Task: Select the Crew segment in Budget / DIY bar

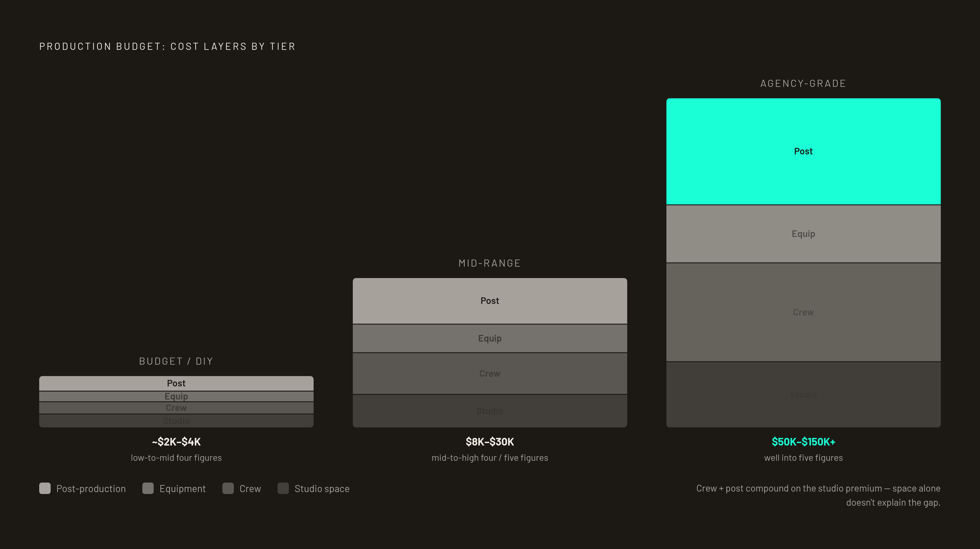Action: coord(176,408)
